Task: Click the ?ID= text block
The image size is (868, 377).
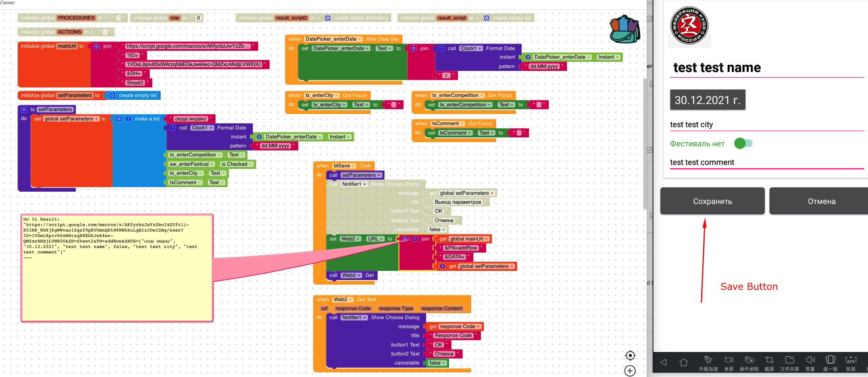Action: [x=133, y=56]
